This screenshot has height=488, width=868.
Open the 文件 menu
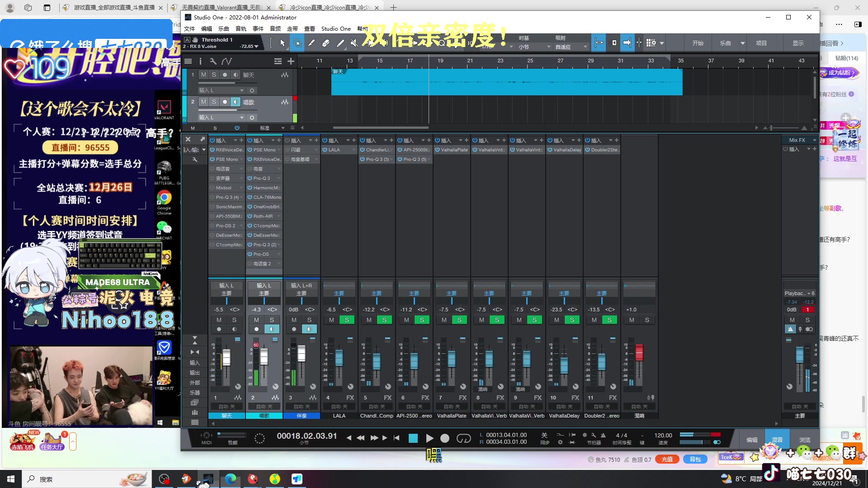point(189,28)
